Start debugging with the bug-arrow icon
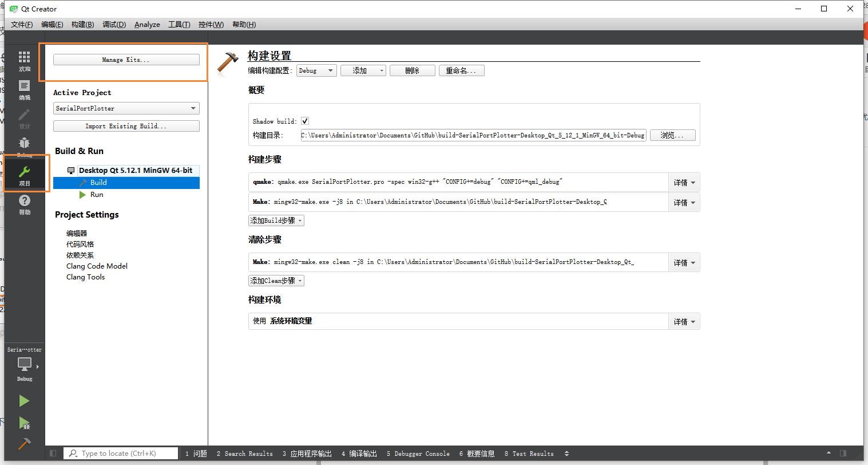Viewport: 868px width, 465px height. click(24, 423)
